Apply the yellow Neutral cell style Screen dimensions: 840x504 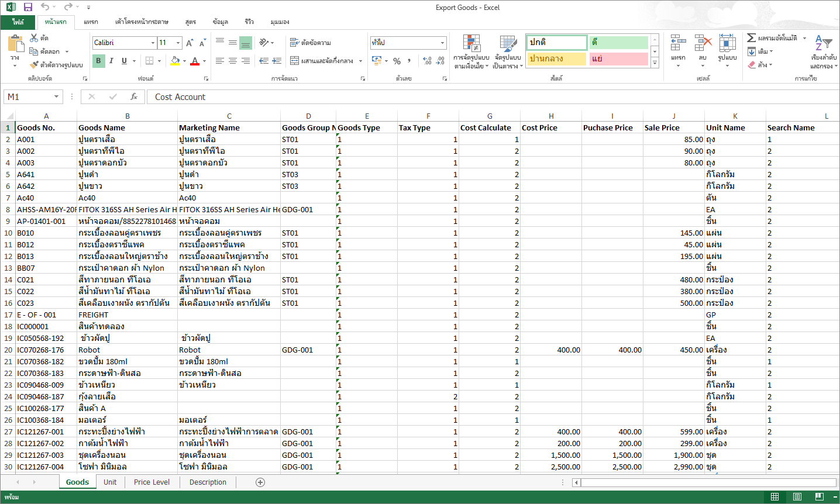click(x=556, y=58)
